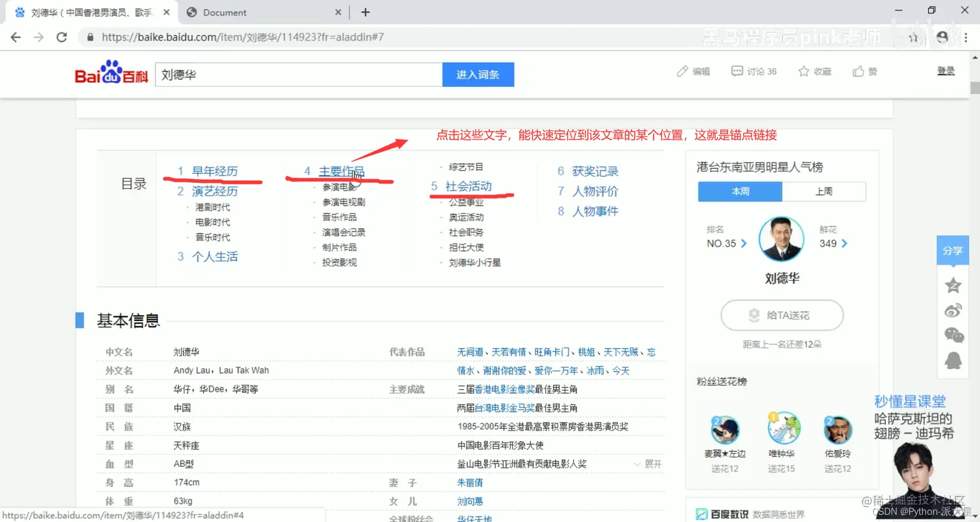The width and height of the screenshot is (980, 522).
Task: Open 综艺节目 subsection
Action: coord(466,167)
